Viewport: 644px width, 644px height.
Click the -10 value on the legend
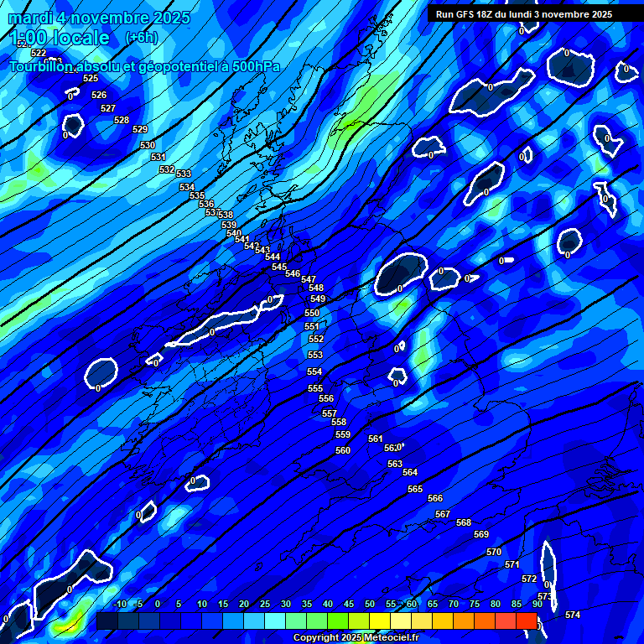[x=120, y=604]
